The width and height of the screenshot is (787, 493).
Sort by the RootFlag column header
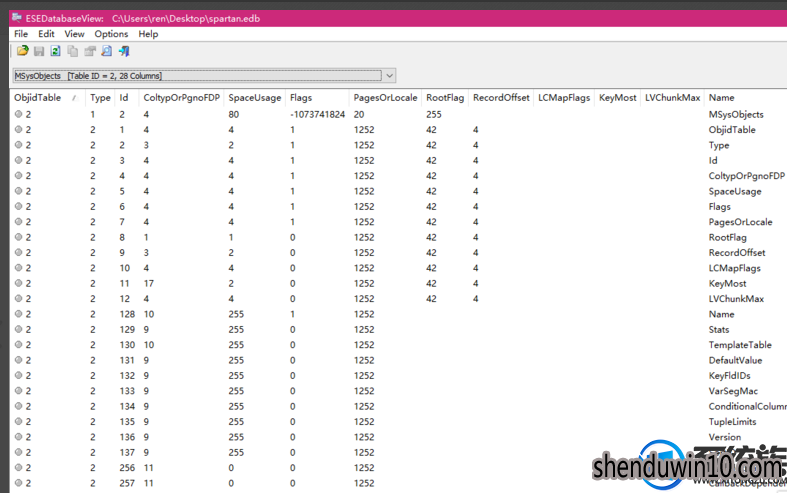(x=445, y=97)
